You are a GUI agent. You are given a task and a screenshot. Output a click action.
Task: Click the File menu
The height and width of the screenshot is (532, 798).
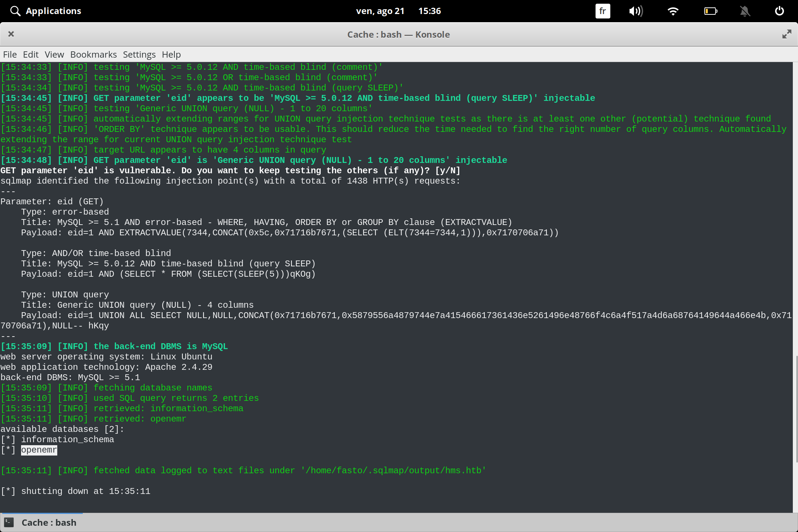(10, 54)
